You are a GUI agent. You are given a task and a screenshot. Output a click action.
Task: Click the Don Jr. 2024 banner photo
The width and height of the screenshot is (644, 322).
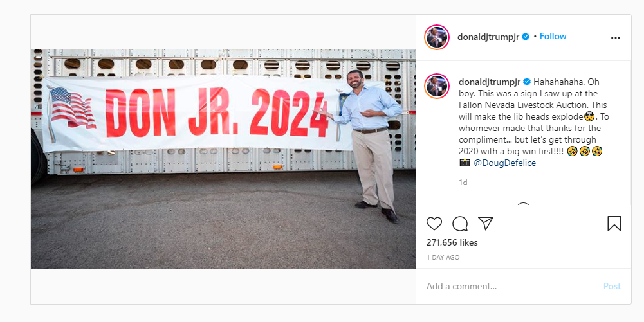pos(223,159)
